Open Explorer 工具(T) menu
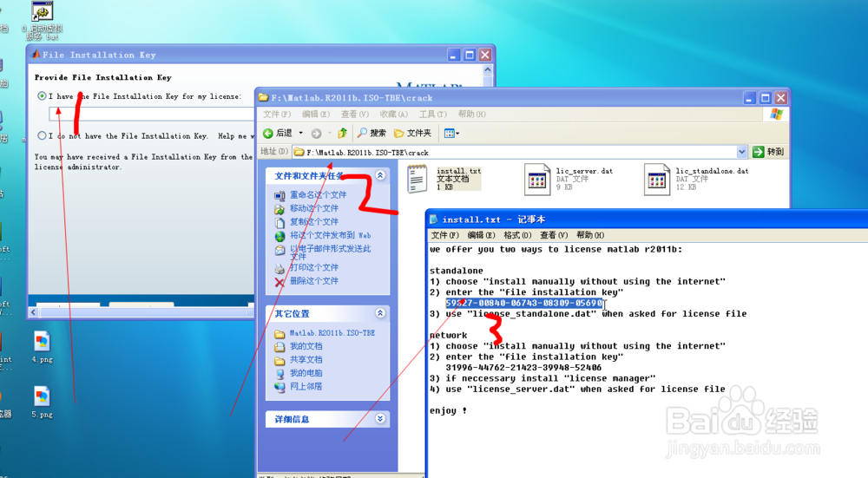This screenshot has height=478, width=868. point(433,114)
